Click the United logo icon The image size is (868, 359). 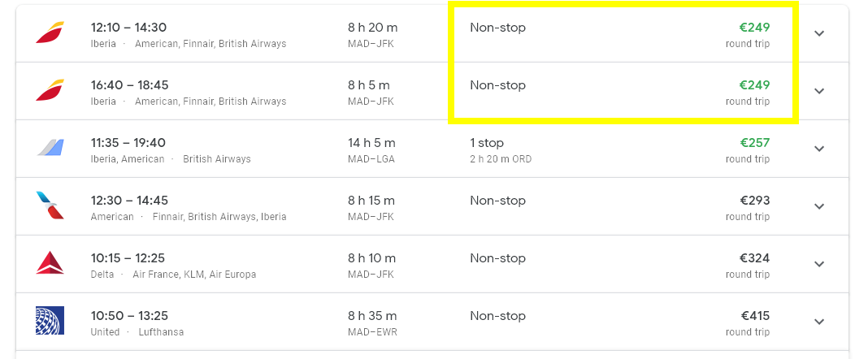pos(50,320)
